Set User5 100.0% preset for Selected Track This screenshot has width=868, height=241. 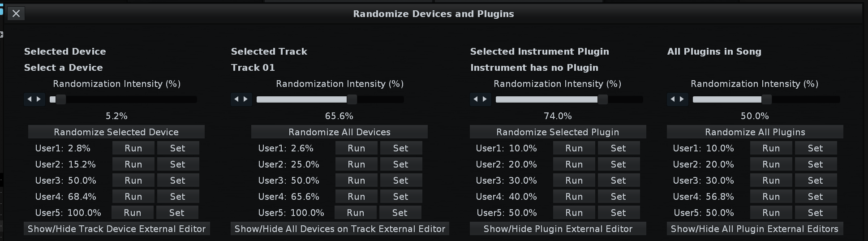(400, 213)
